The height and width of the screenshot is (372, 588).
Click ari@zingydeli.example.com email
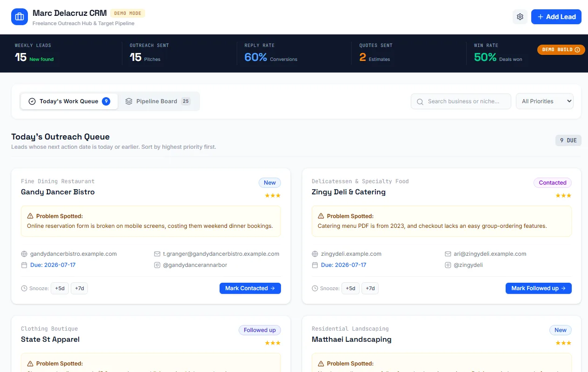[490, 254]
